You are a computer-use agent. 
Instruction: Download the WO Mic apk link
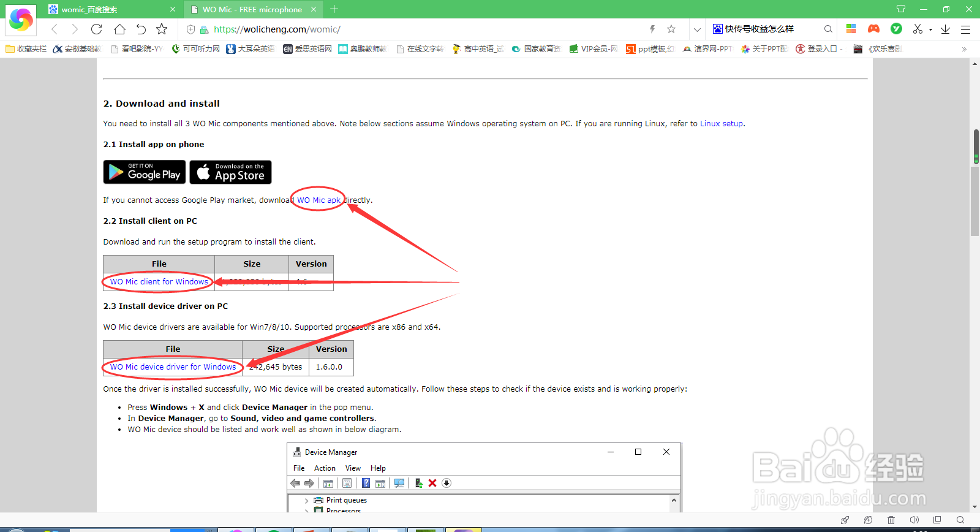click(318, 200)
